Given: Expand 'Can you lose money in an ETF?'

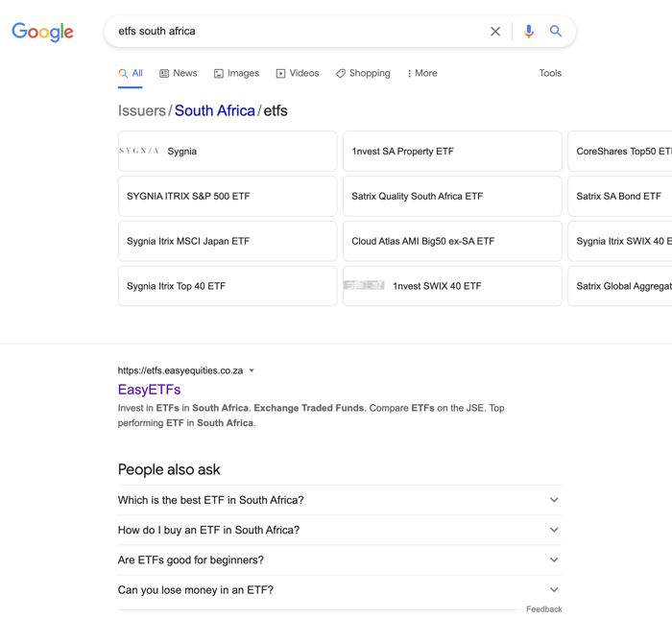Looking at the screenshot, I should (340, 590).
